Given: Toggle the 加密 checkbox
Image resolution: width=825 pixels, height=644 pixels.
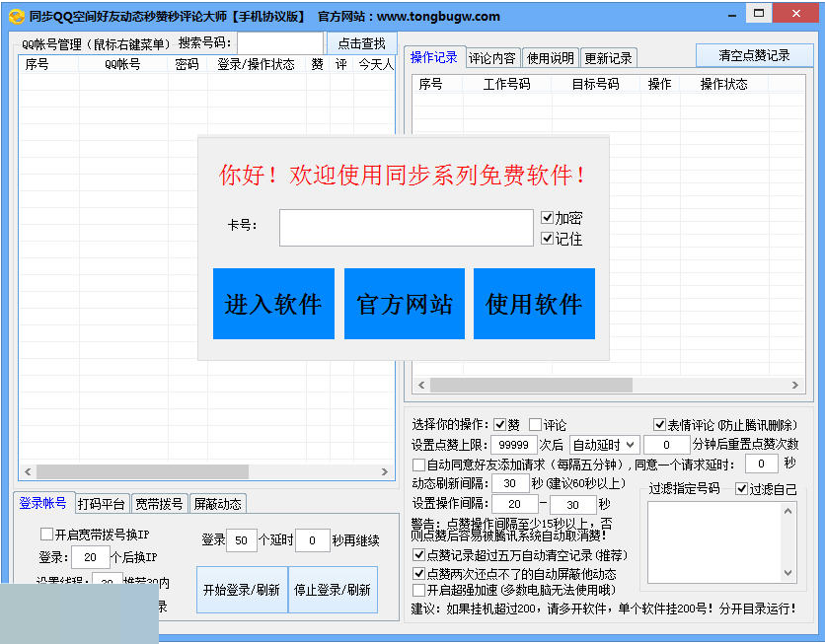Looking at the screenshot, I should pyautogui.click(x=548, y=218).
